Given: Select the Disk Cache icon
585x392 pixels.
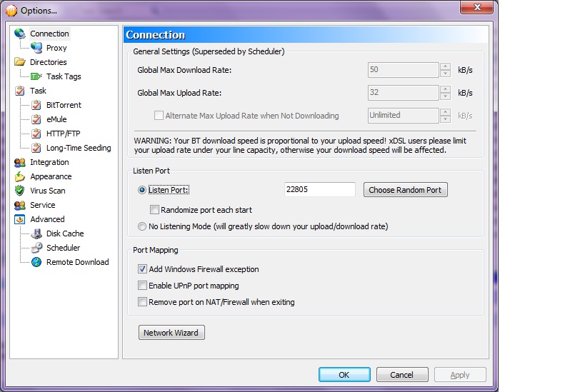Looking at the screenshot, I should tap(36, 233).
